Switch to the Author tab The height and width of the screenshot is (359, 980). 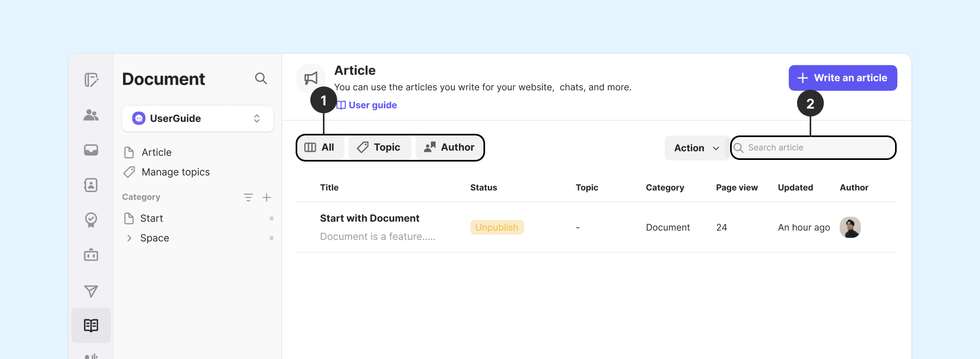[x=450, y=147]
